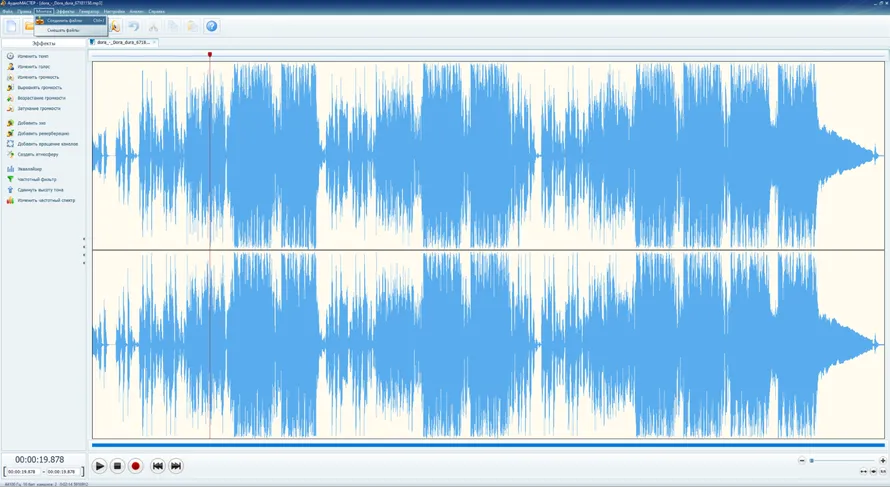
Task: Click the 'Эквалайзер' bars icon
Action: coord(10,169)
